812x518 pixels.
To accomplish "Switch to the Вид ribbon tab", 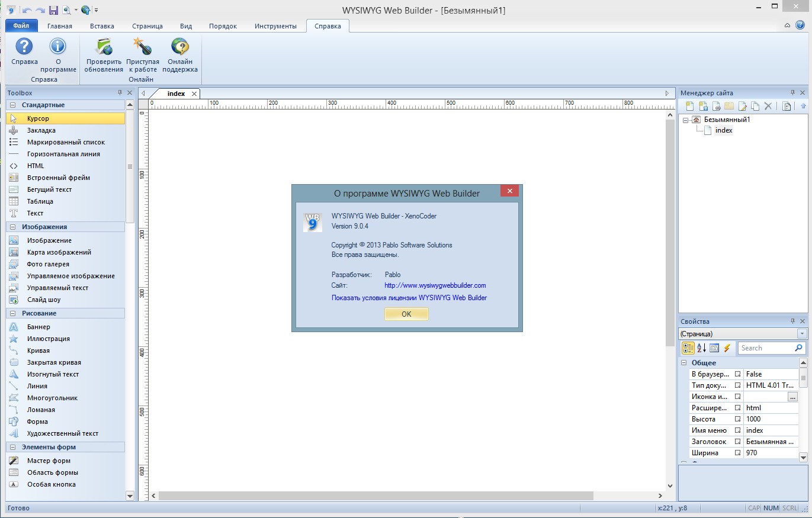I will [x=186, y=26].
